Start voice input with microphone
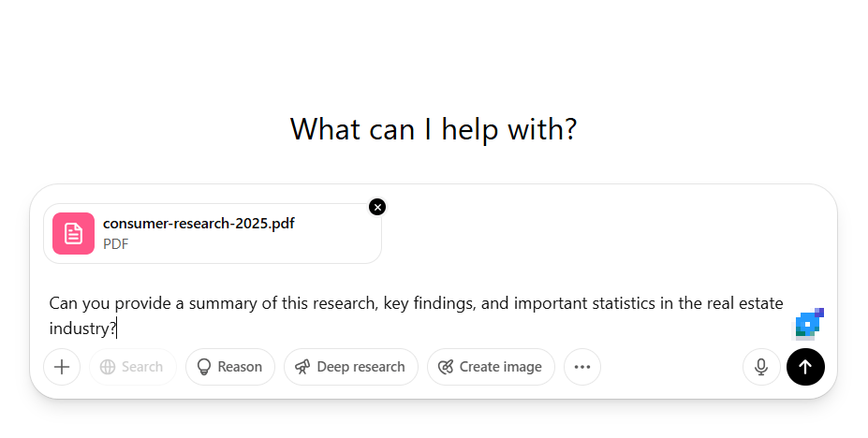The image size is (868, 438). pyautogui.click(x=761, y=367)
